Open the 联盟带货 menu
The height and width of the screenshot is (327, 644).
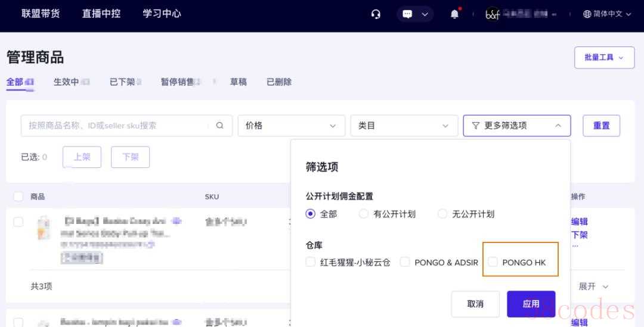click(41, 14)
